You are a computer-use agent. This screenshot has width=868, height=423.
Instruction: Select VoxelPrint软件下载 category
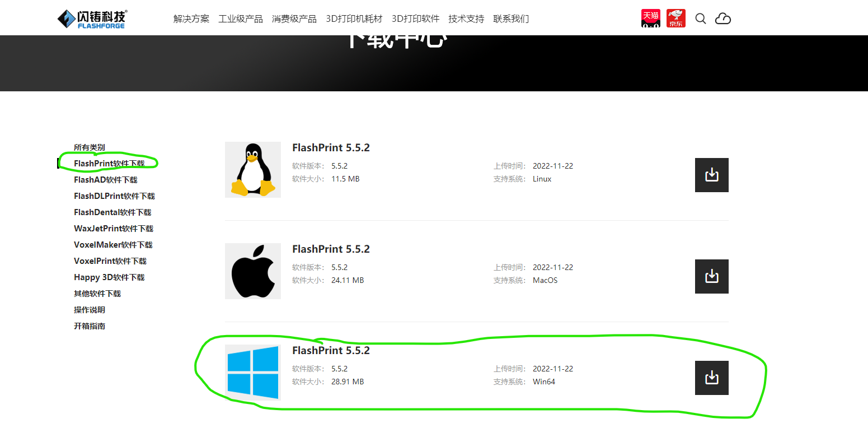pyautogui.click(x=110, y=261)
